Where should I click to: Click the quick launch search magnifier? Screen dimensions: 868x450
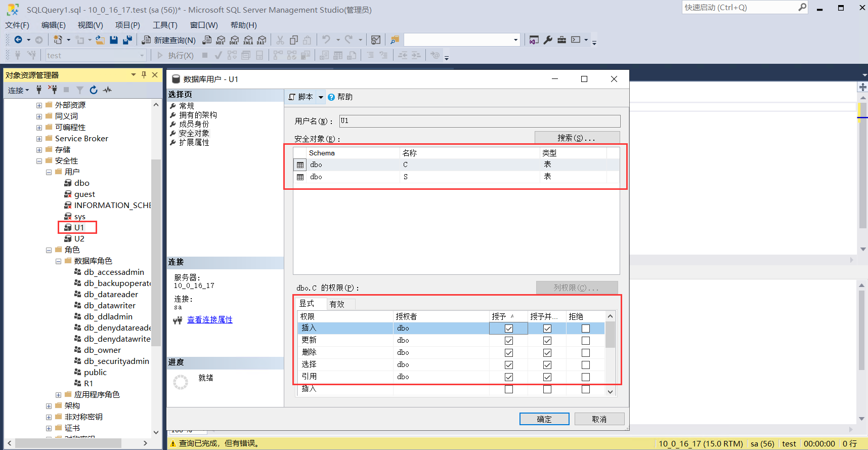coord(802,7)
